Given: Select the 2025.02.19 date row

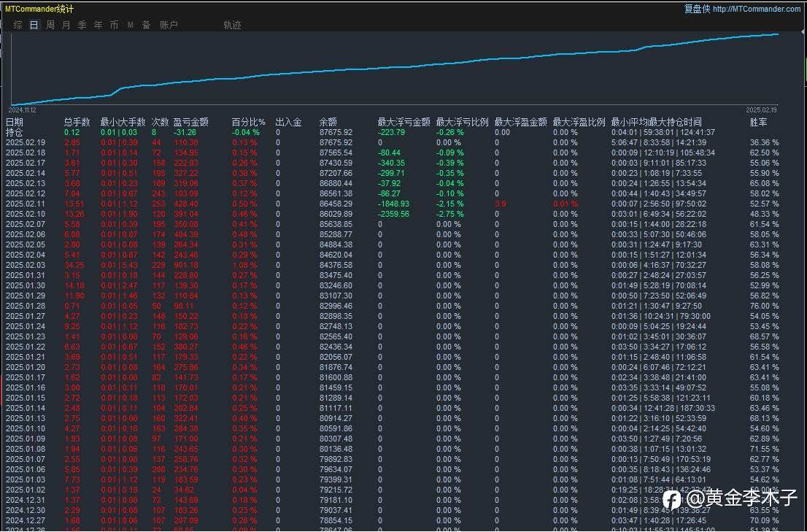Looking at the screenshot, I should (x=26, y=142).
